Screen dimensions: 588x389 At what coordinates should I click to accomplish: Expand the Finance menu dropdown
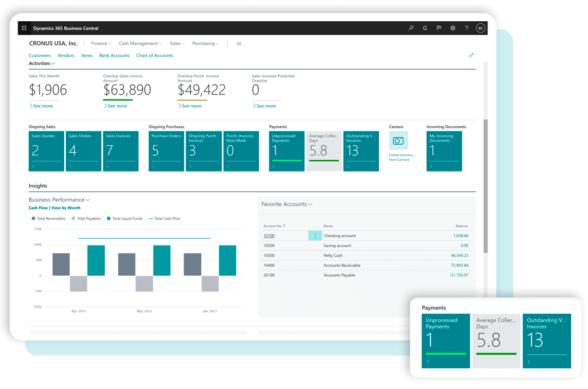click(101, 44)
